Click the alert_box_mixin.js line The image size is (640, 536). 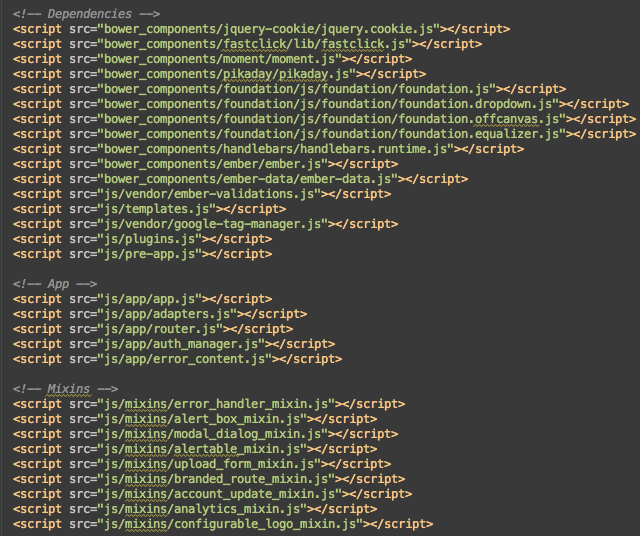[195, 419]
